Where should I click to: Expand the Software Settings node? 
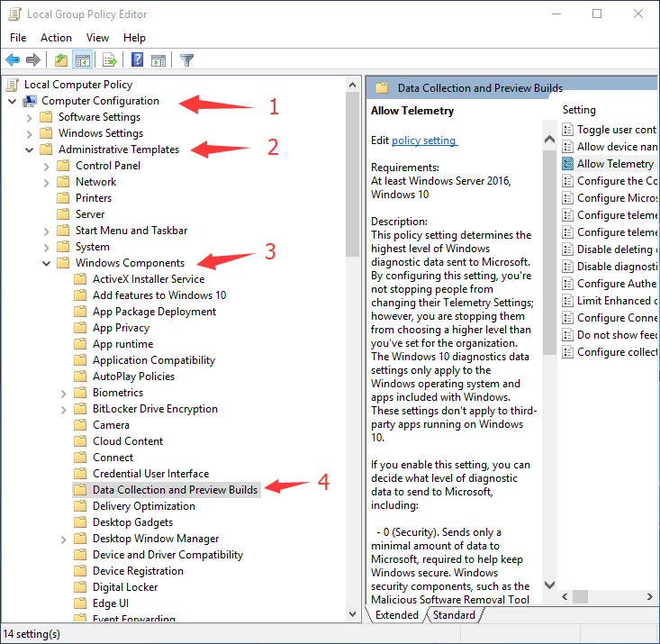(x=29, y=117)
